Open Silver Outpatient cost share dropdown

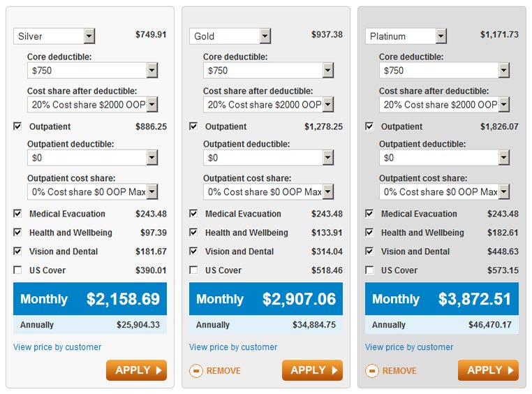point(92,191)
